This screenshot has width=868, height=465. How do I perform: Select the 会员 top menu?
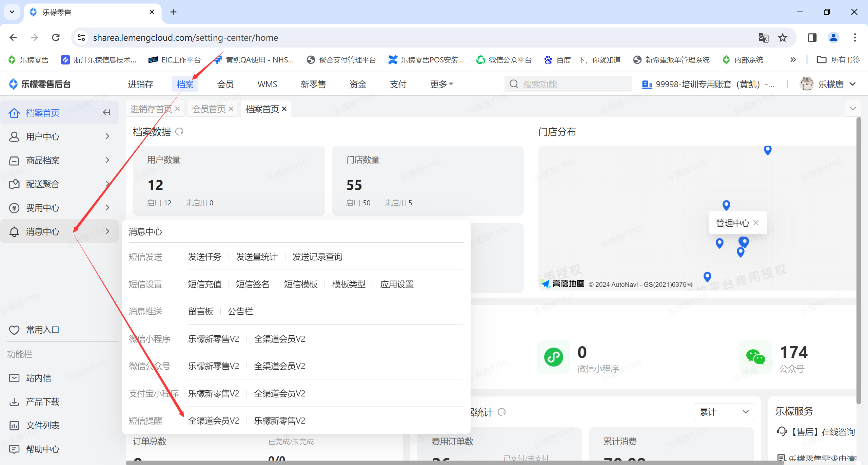[225, 84]
